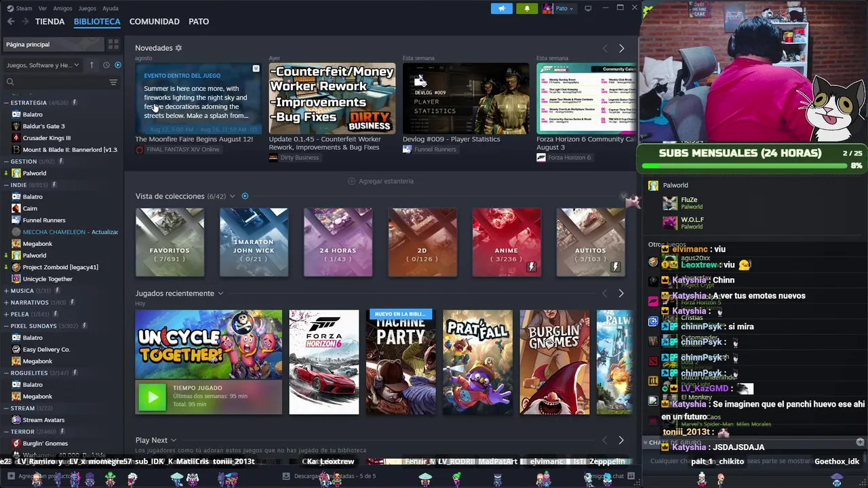Click the Pato profile avatar picture
This screenshot has width=868, height=488.
pos(548,9)
